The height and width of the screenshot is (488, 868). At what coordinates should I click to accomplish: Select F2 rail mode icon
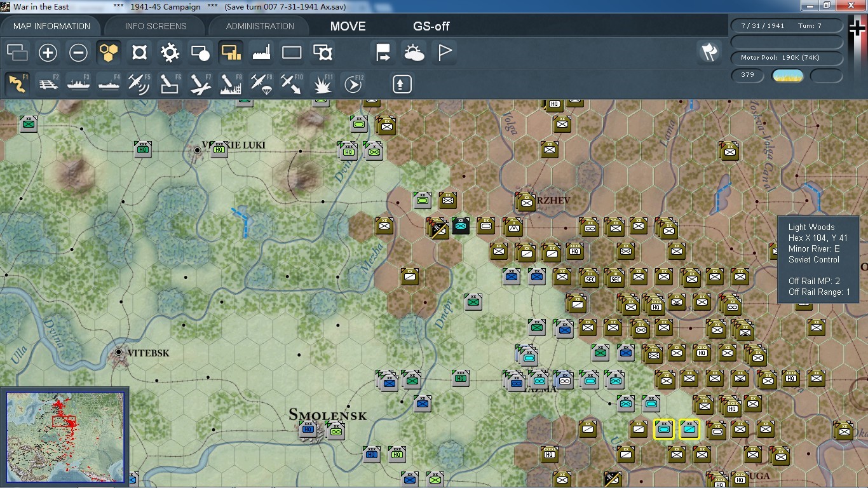[48, 84]
